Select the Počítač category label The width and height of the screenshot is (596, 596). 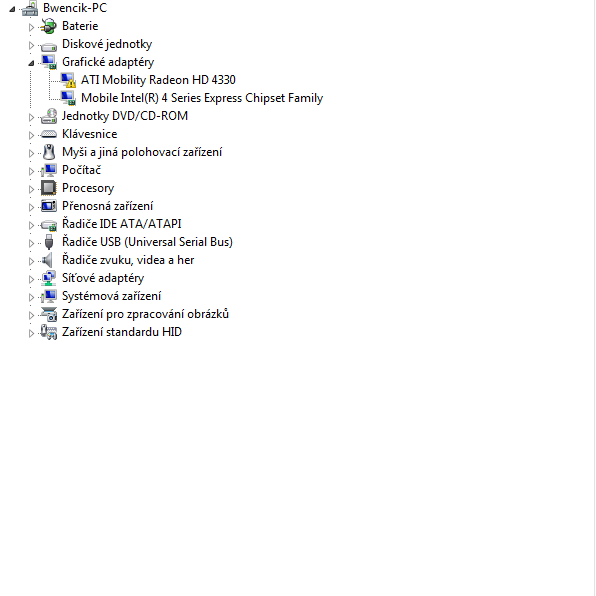click(81, 170)
